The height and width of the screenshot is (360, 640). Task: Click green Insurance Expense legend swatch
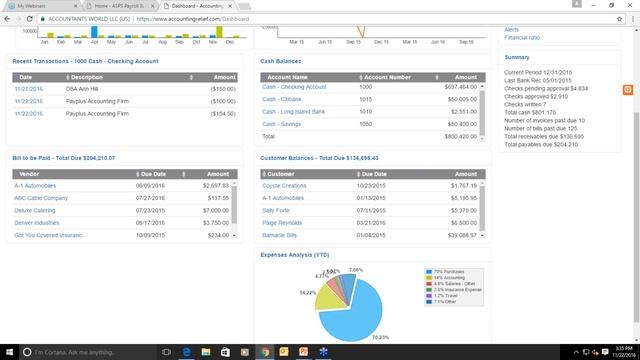point(429,289)
